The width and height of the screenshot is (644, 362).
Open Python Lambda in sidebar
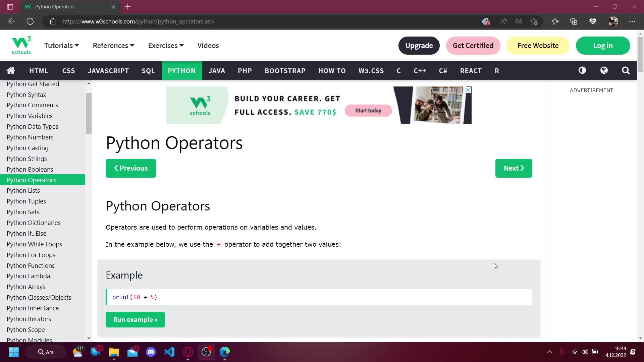click(43, 276)
